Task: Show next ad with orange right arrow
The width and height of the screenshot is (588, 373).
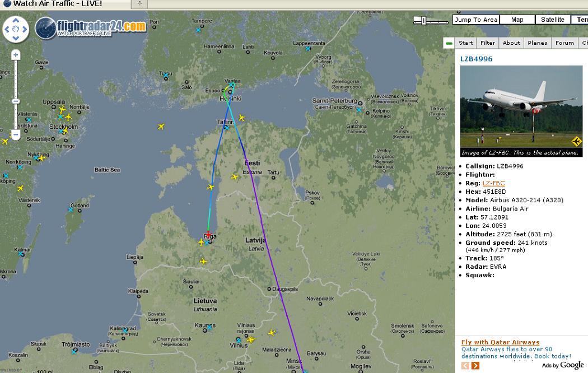Action: [475, 366]
